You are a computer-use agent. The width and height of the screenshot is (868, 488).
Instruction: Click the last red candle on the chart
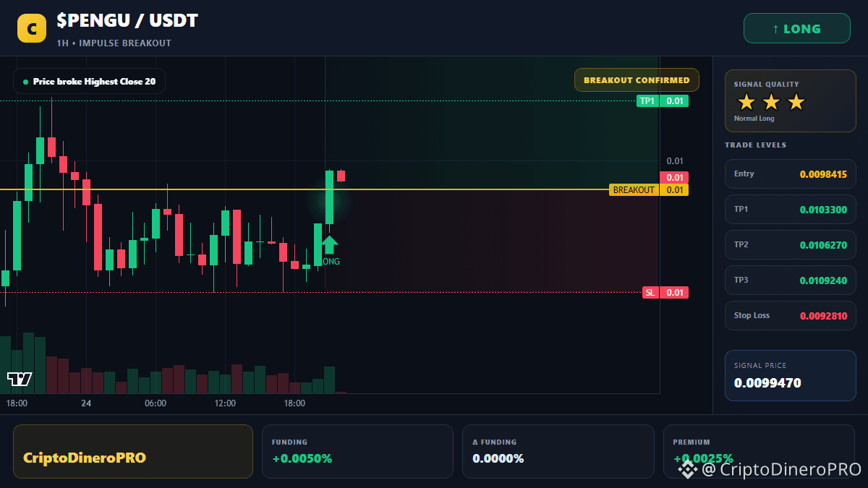[341, 176]
